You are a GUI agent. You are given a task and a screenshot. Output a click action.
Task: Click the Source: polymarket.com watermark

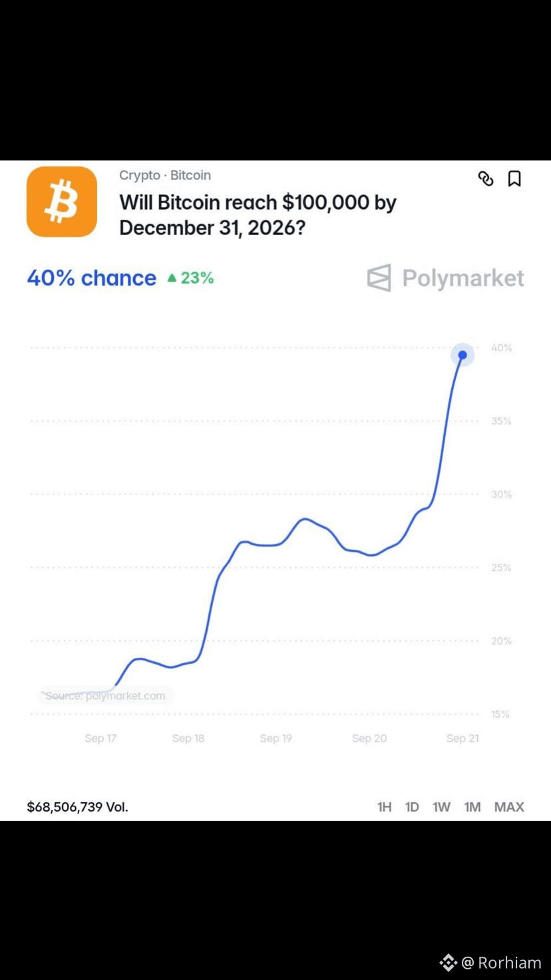coord(105,696)
